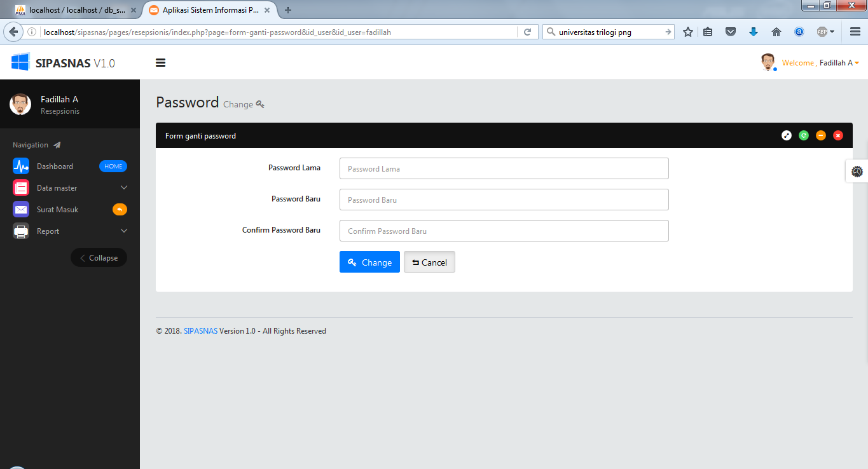
Task: Click the orange reply badge on Surat Masuk
Action: (120, 210)
